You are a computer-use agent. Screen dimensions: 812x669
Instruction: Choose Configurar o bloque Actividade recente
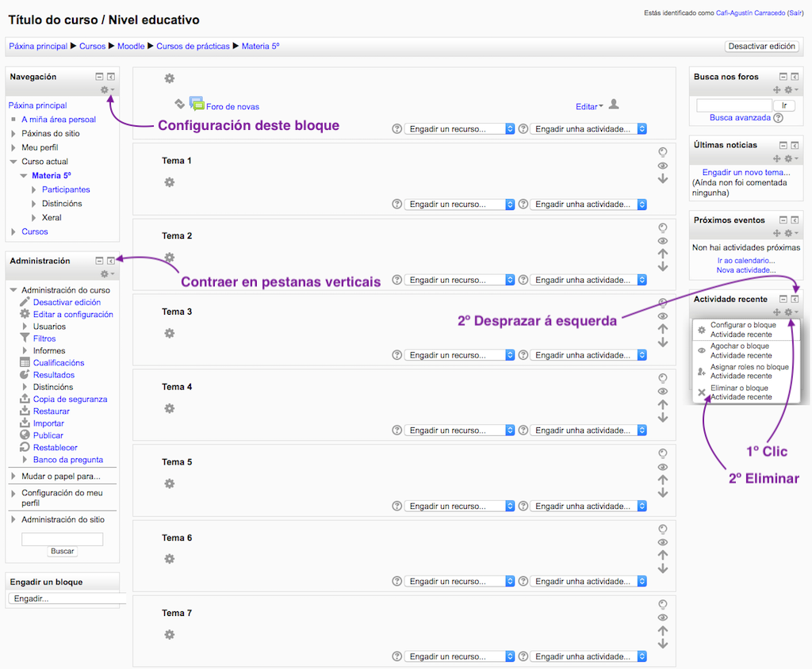pyautogui.click(x=742, y=330)
